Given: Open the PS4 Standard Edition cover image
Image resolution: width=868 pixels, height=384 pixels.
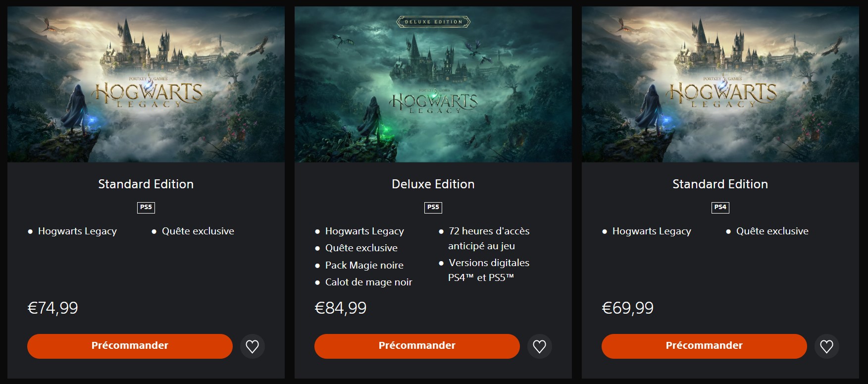Looking at the screenshot, I should 720,84.
